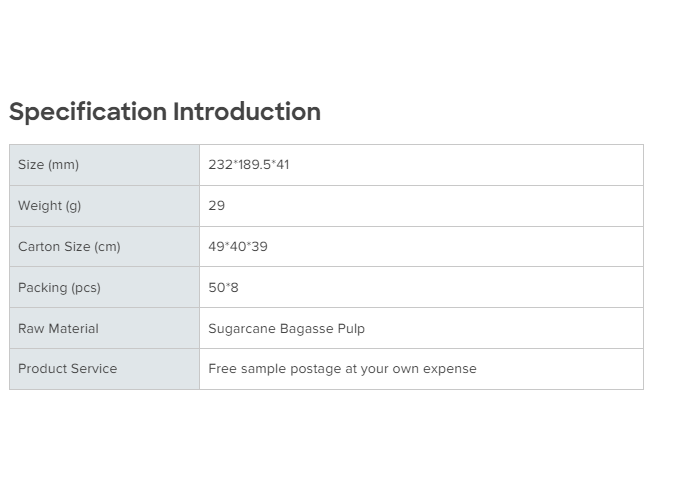The image size is (679, 494).
Task: Click the word "postage" in Product Service row
Action: click(x=316, y=369)
